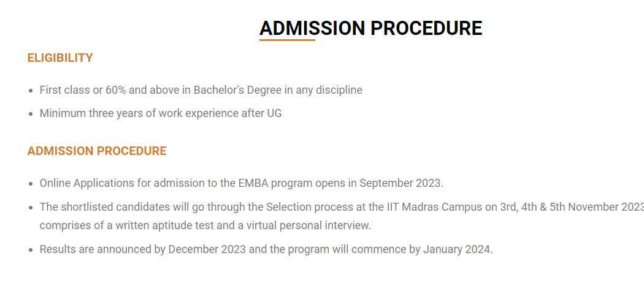The width and height of the screenshot is (644, 291).
Task: Click the bullet dot before "The shortlisted candidates"
Action: point(31,208)
